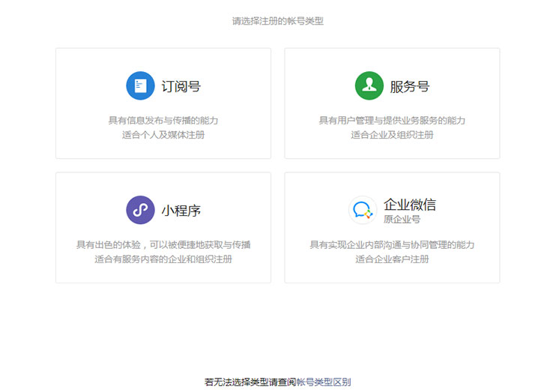
Task: Click the 适合个人及媒体注册 text
Action: [x=163, y=135]
